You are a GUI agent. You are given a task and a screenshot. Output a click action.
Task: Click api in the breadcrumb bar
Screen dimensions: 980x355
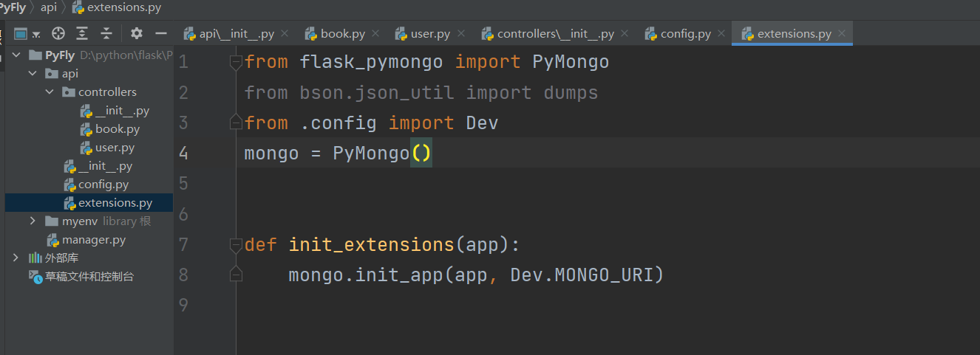point(48,7)
